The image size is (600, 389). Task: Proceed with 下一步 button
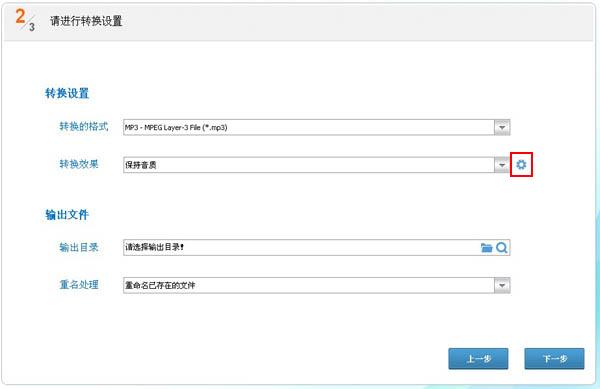pyautogui.click(x=554, y=359)
